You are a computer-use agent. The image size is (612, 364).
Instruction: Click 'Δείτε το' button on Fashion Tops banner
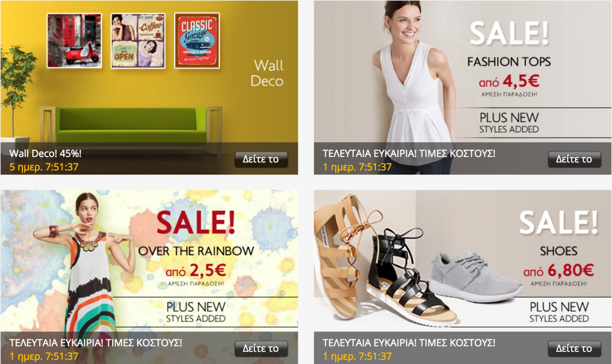[x=574, y=159]
